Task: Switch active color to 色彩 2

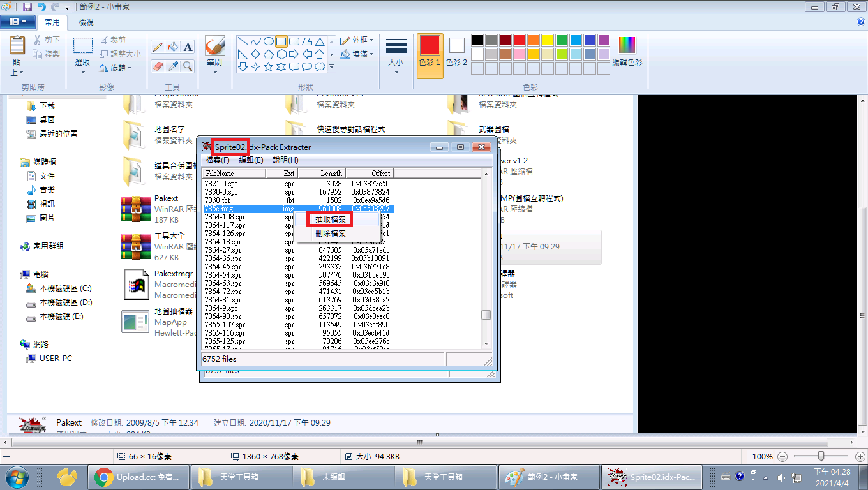Action: (456, 52)
